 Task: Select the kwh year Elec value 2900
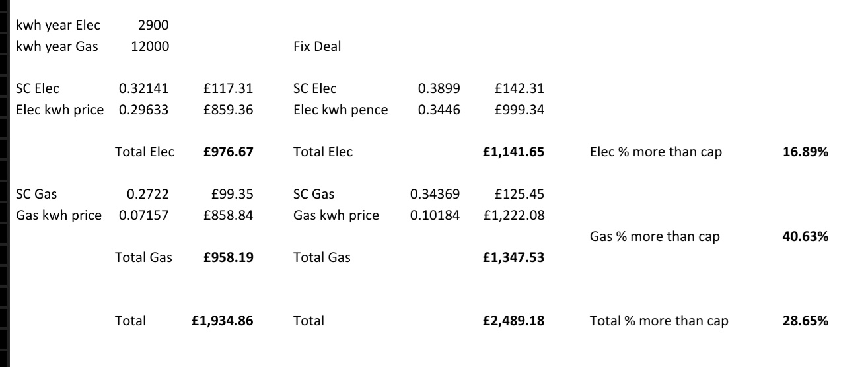tap(155, 26)
